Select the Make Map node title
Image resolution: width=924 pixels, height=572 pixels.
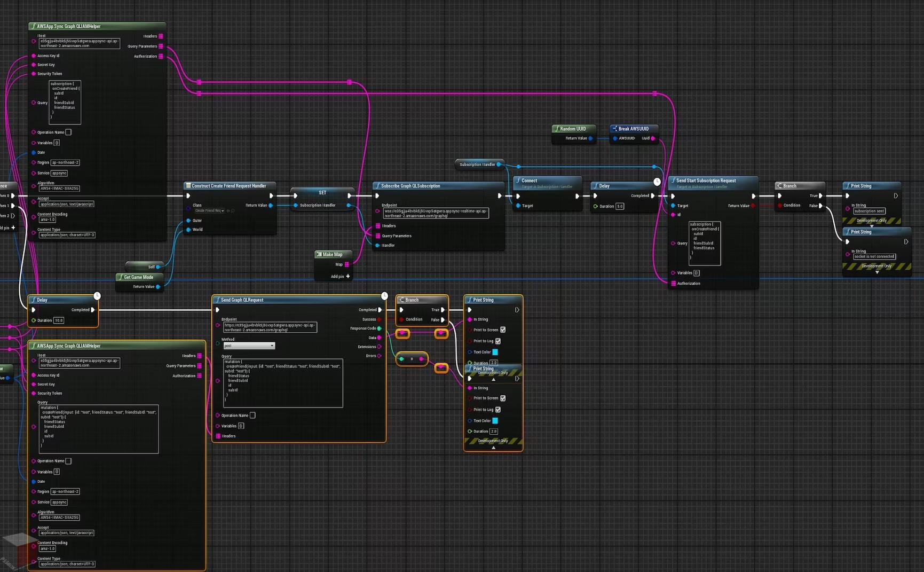(x=332, y=254)
